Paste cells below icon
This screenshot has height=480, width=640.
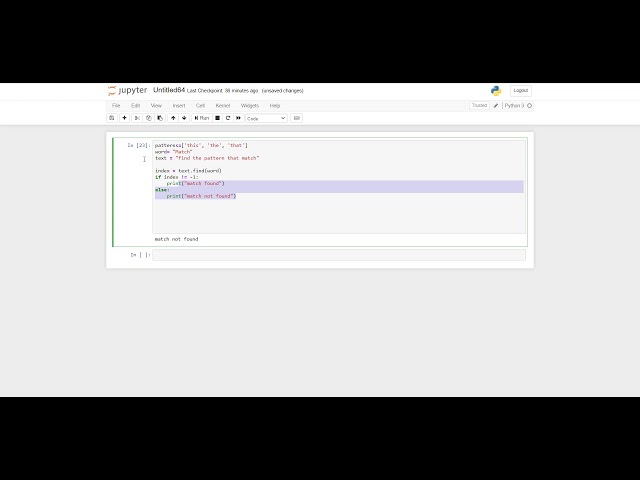coord(160,118)
